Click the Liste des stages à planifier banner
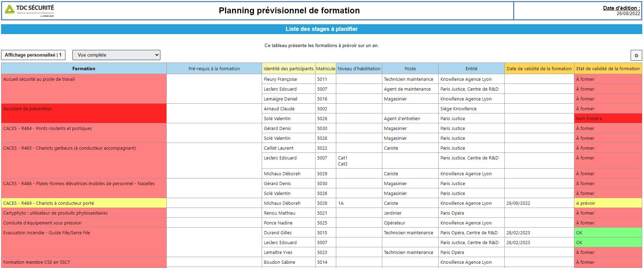This screenshot has width=644, height=268. [321, 29]
